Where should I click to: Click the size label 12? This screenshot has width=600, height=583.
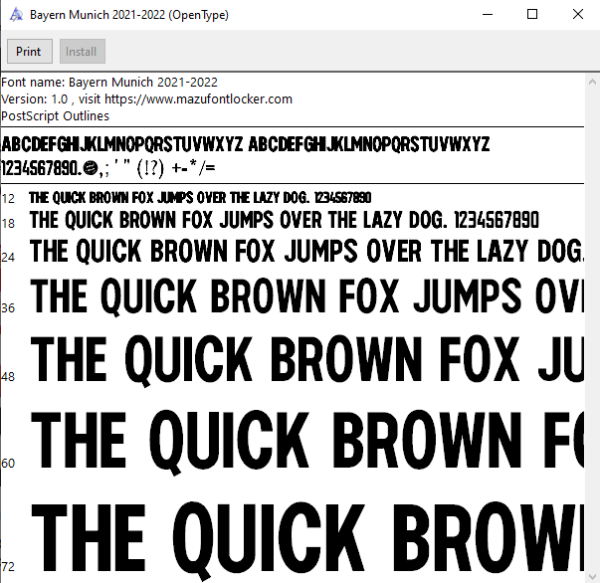[x=8, y=199]
